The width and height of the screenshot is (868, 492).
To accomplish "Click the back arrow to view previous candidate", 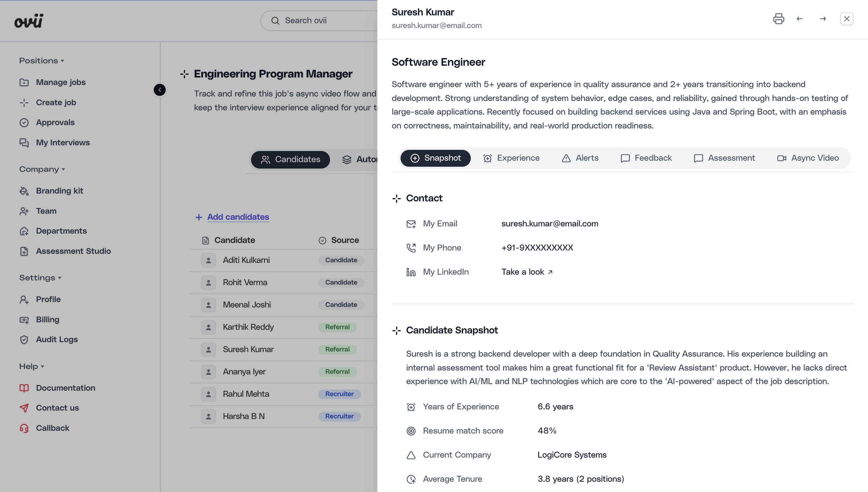I will tap(800, 19).
